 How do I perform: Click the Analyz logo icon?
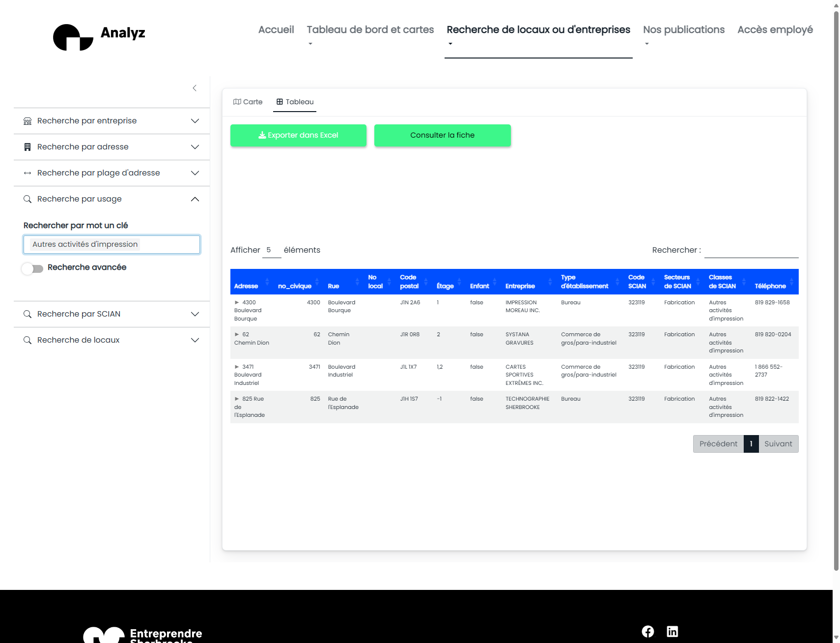(73, 37)
